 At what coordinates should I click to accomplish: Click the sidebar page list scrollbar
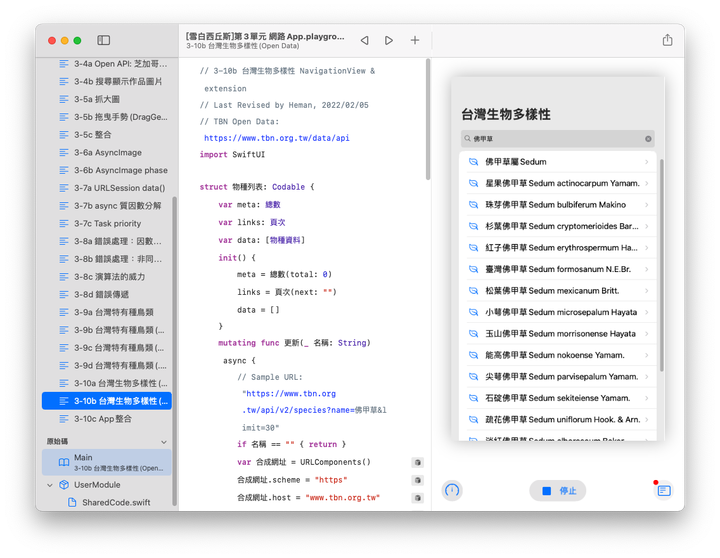click(174, 351)
